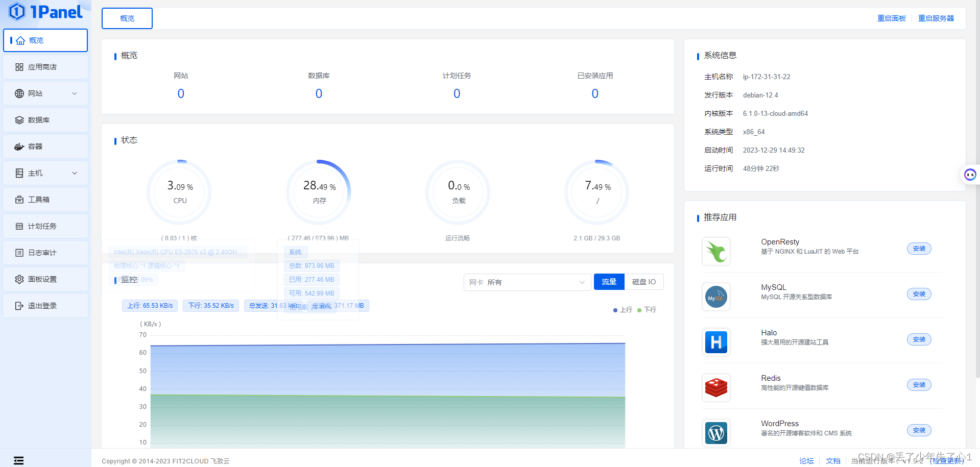
Task: Open the 应用商店 grid icon
Action: tap(19, 67)
